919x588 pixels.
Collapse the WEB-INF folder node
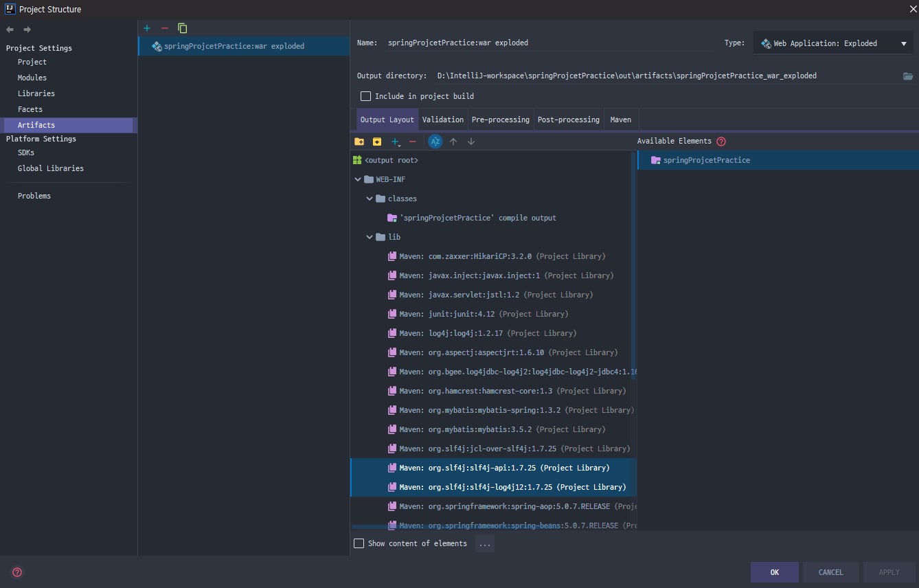pos(358,179)
